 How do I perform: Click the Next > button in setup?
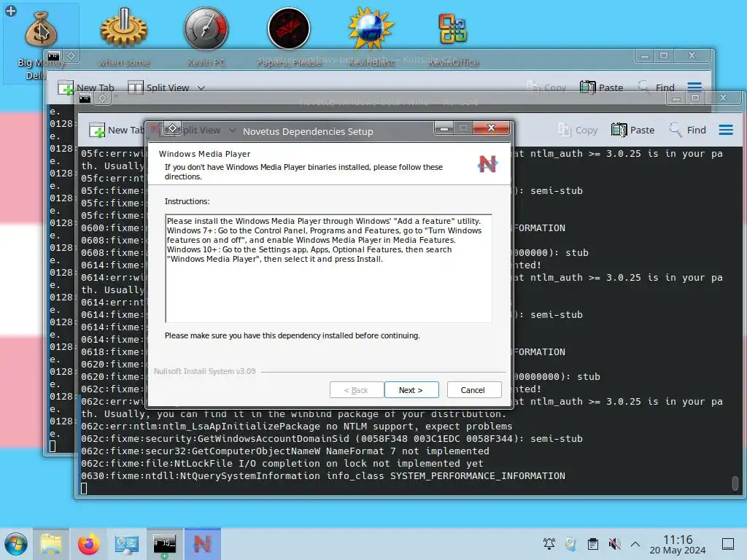pos(411,390)
